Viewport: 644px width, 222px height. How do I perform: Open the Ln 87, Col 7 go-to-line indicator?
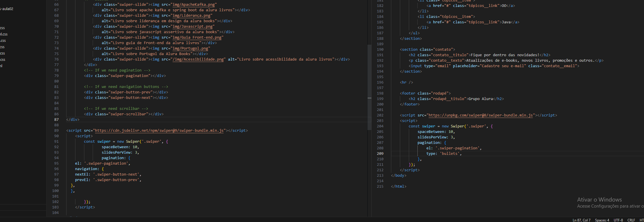(x=582, y=220)
